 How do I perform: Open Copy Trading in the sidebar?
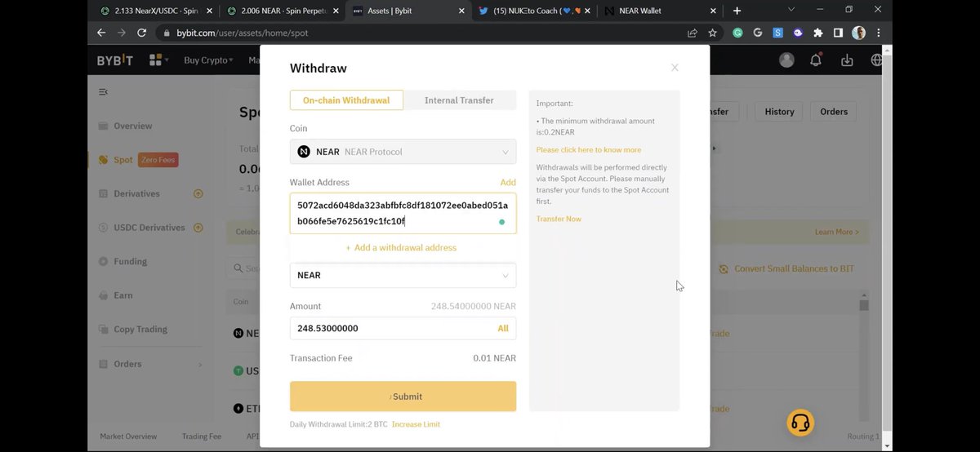click(140, 329)
